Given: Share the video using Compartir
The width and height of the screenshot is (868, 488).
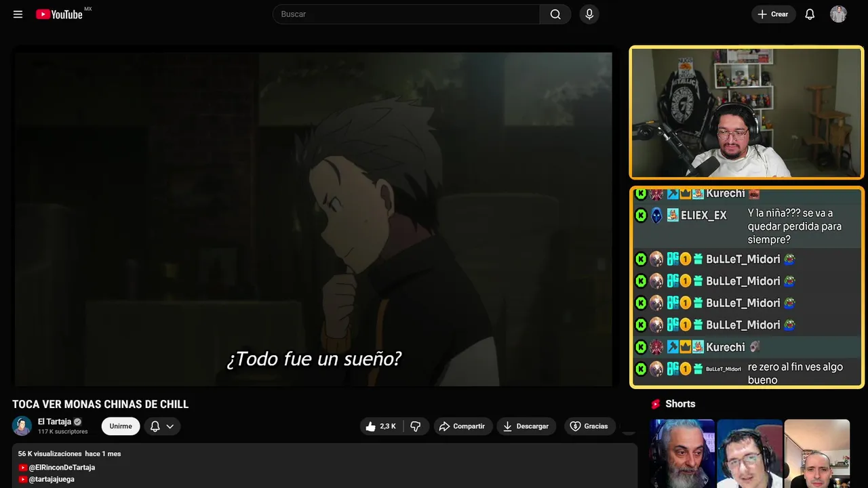Looking at the screenshot, I should point(463,426).
